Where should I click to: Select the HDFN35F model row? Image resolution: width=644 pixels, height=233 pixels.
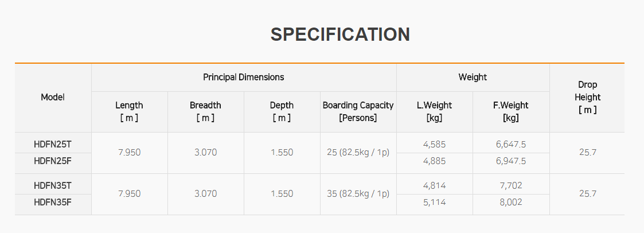(53, 202)
